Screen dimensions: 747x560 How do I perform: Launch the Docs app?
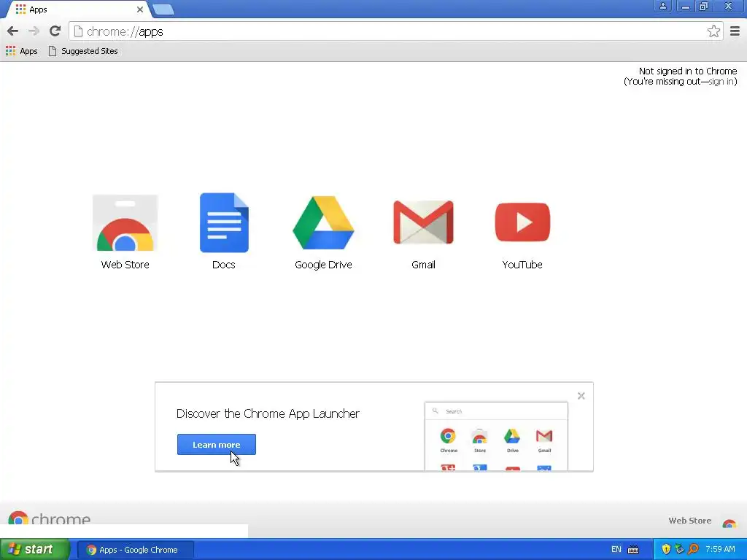click(x=224, y=231)
